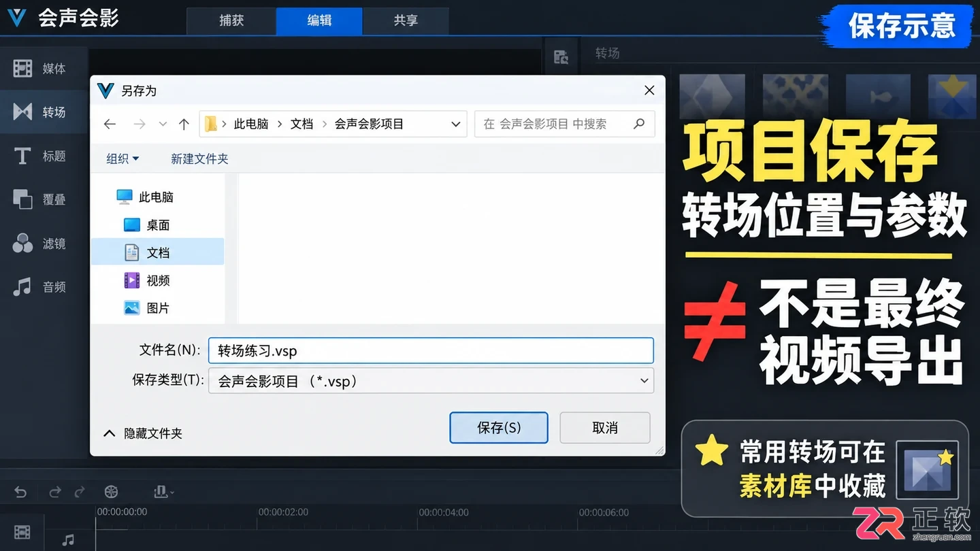Click the video track filmstrip icon
The width and height of the screenshot is (980, 551).
pos(22,532)
